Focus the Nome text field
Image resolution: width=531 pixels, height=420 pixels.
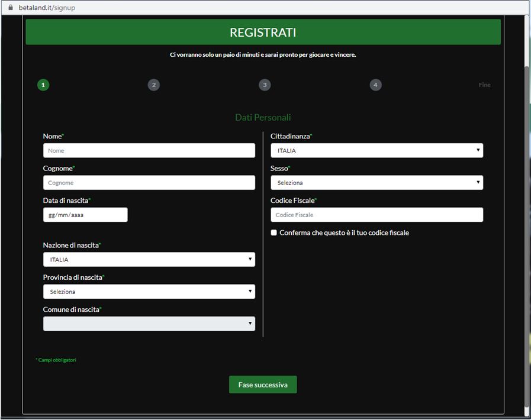149,151
